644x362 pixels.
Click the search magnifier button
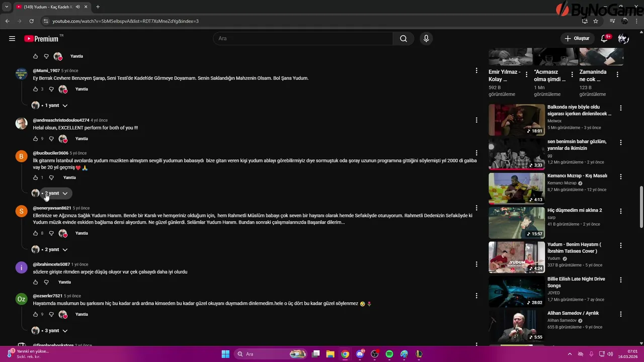(404, 39)
